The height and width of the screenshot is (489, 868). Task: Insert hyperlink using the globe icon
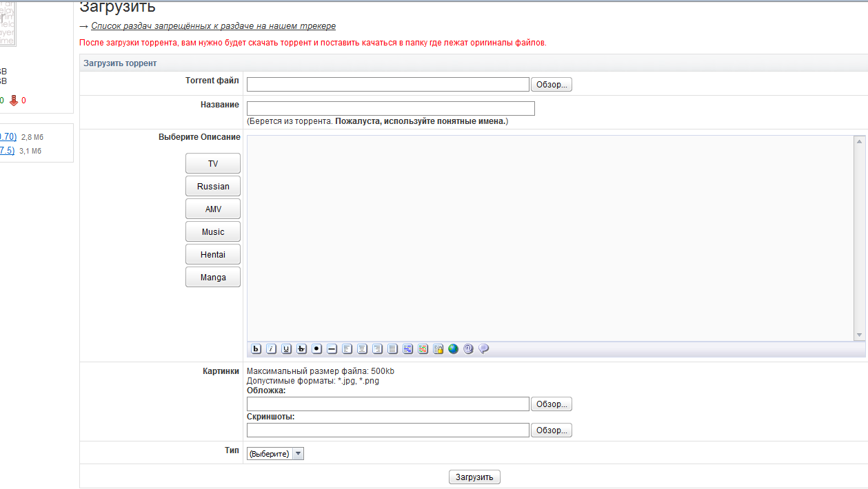[453, 349]
